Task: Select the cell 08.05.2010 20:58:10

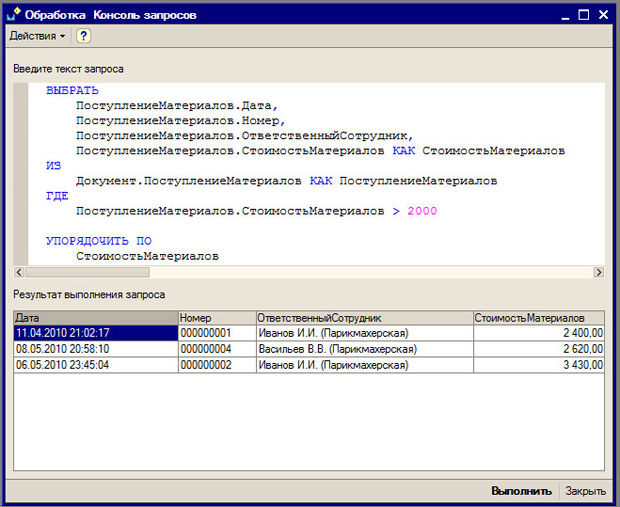Action: coord(96,349)
